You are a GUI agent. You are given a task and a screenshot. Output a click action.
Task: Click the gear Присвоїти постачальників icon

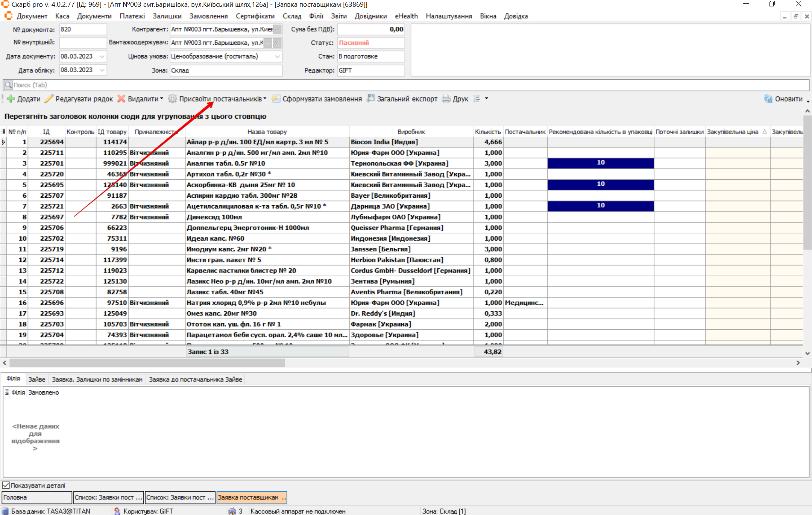point(173,99)
